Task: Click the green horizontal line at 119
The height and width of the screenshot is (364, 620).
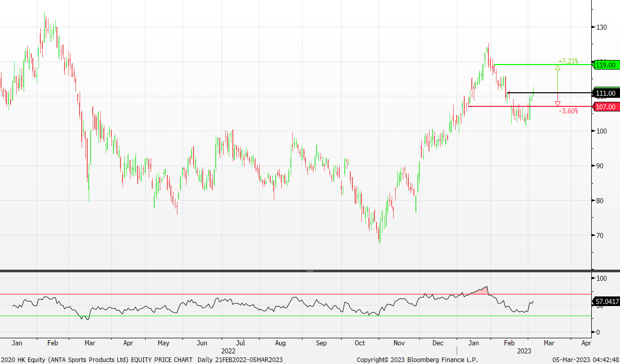Action: pyautogui.click(x=542, y=65)
